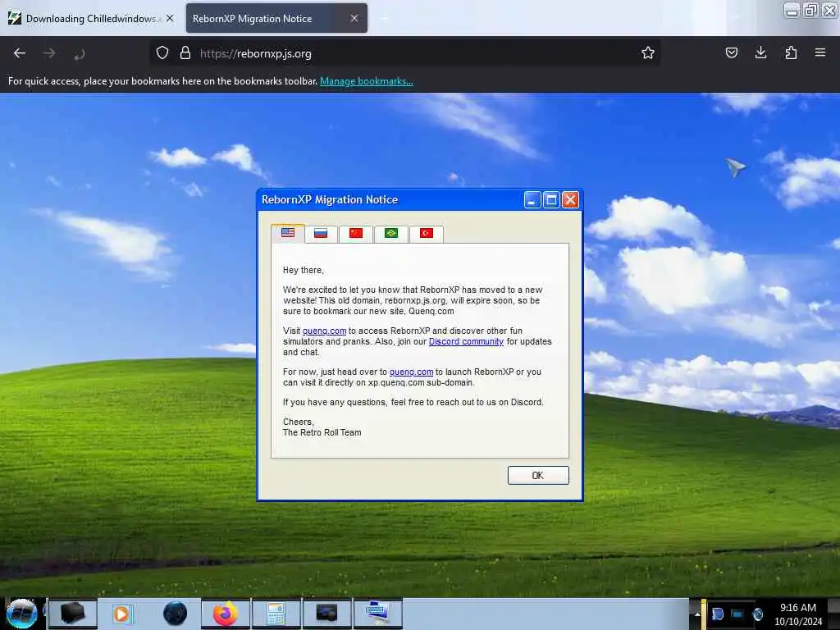
Task: Click the padlock site security icon
Action: coord(185,52)
